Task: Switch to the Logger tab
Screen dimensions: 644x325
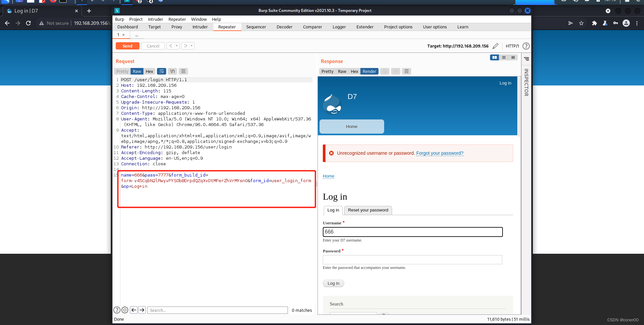Action: (x=339, y=27)
